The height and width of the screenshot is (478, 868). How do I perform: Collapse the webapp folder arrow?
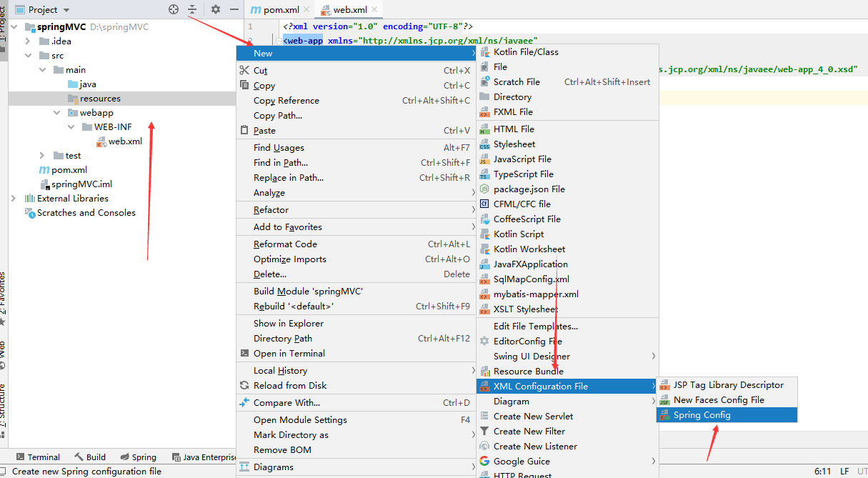(57, 113)
